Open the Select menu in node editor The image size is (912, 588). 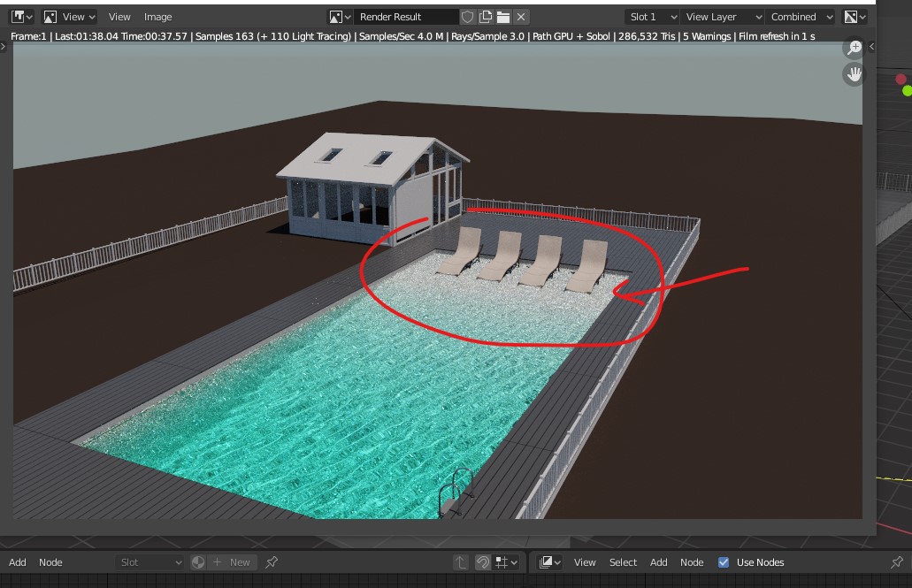pos(623,562)
